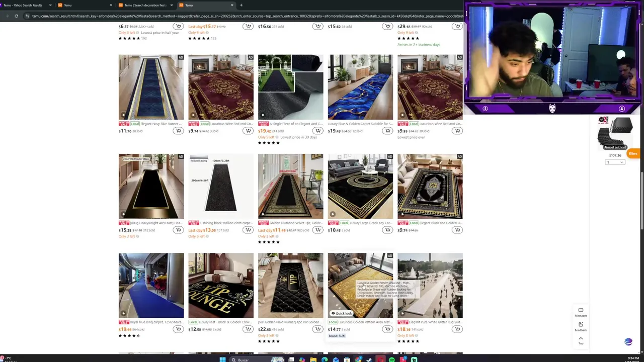Viewport: 644px width, 362px height.
Task: Add Elegant Navy Blue Runner to cart
Action: click(x=178, y=131)
